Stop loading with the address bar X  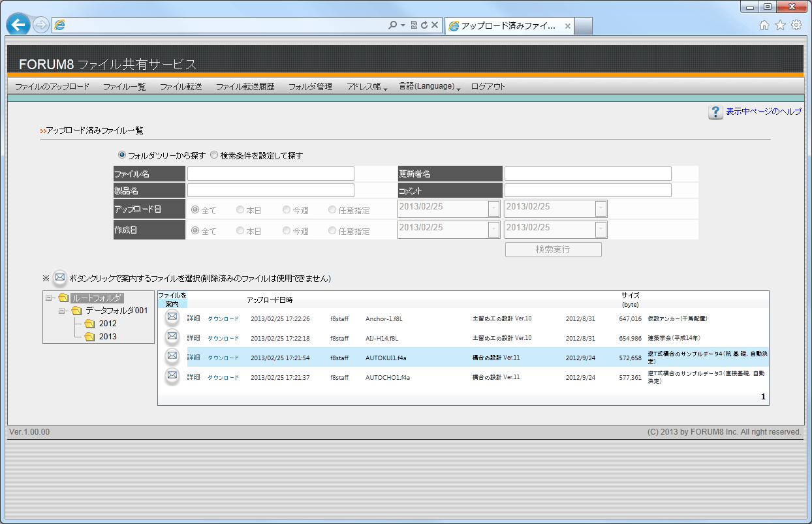pos(435,25)
